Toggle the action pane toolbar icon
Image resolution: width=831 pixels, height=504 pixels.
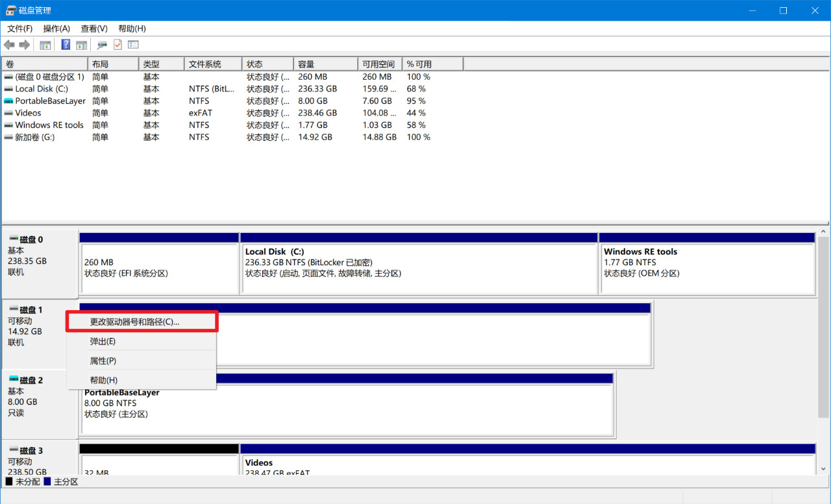click(81, 45)
